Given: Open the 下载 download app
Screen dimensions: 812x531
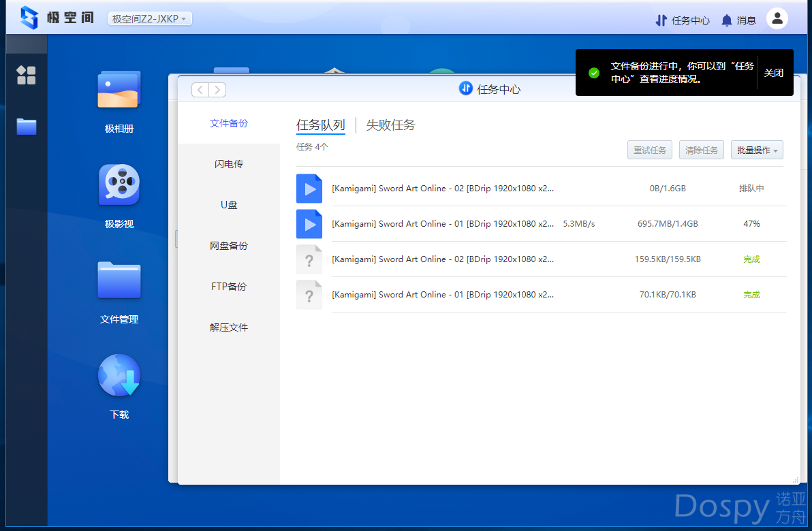Looking at the screenshot, I should coord(119,375).
